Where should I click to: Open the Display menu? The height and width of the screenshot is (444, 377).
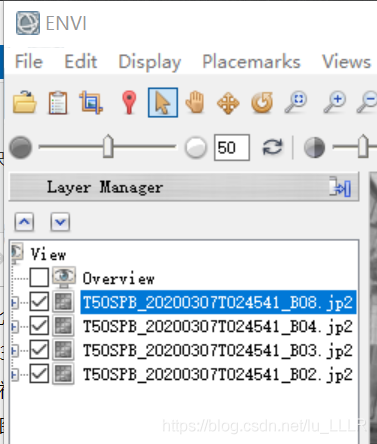[x=150, y=62]
